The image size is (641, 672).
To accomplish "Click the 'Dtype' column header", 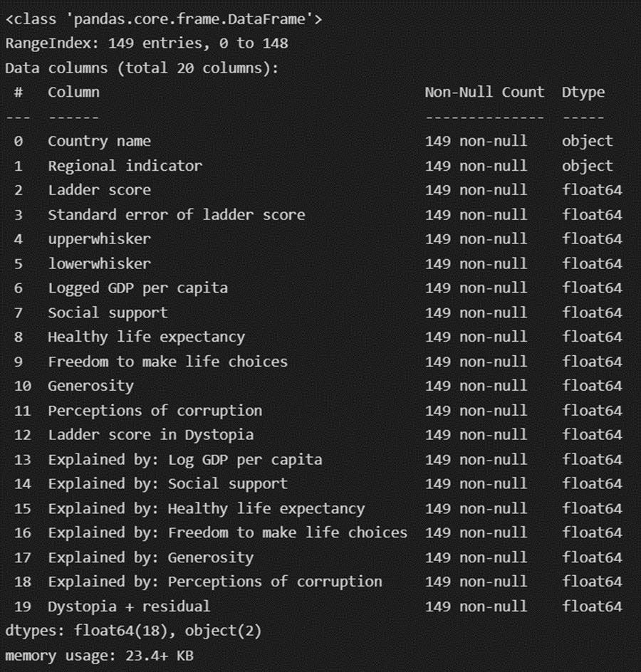I will pyautogui.click(x=583, y=93).
